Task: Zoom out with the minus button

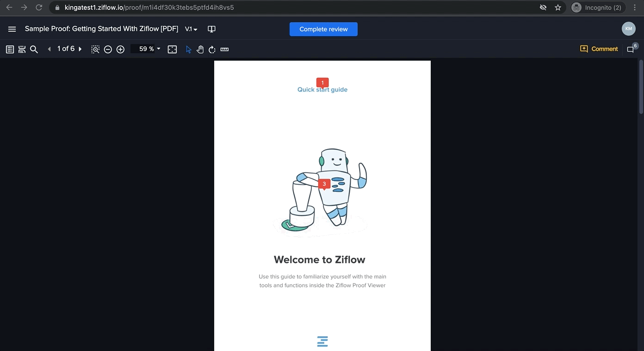Action: [x=108, y=49]
